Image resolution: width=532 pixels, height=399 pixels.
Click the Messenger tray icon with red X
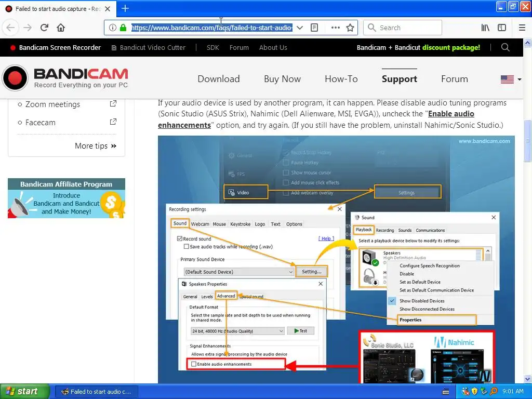coord(465,392)
